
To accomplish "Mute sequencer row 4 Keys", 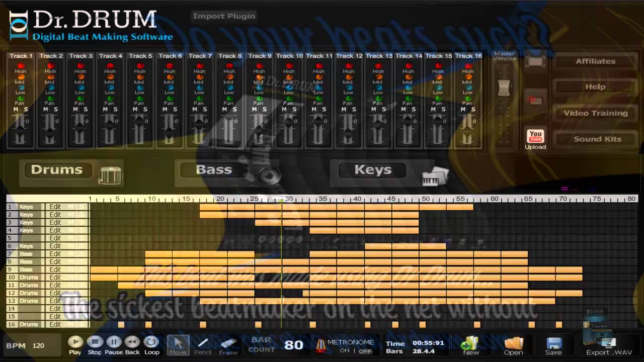I will (x=71, y=230).
